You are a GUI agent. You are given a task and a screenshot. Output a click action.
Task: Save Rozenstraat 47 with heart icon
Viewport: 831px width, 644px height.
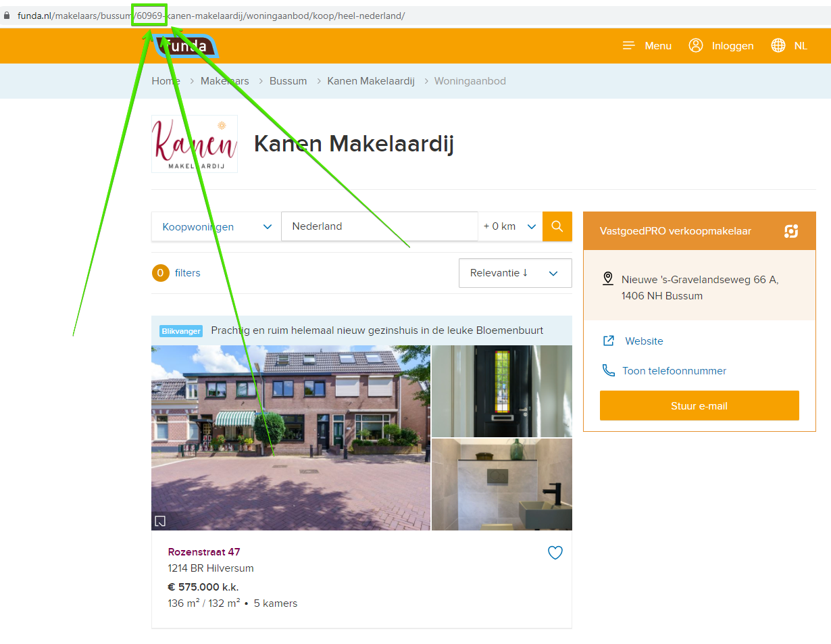tap(555, 553)
